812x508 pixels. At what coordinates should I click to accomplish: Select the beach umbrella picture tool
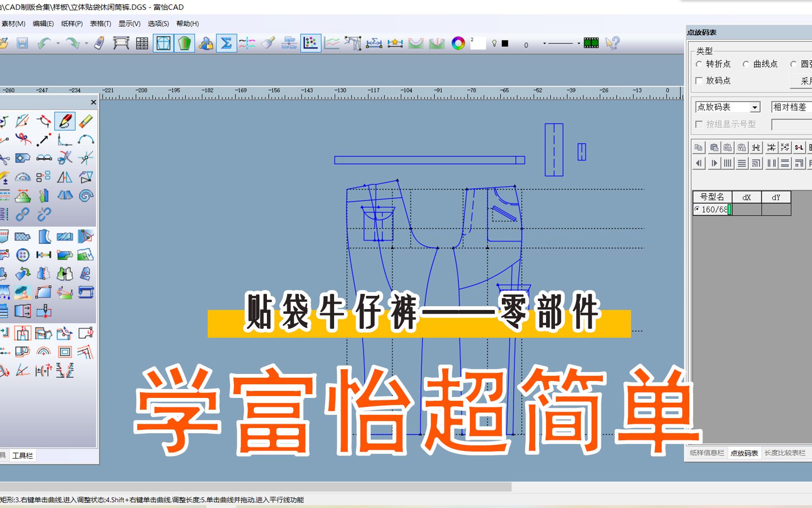pos(23,292)
